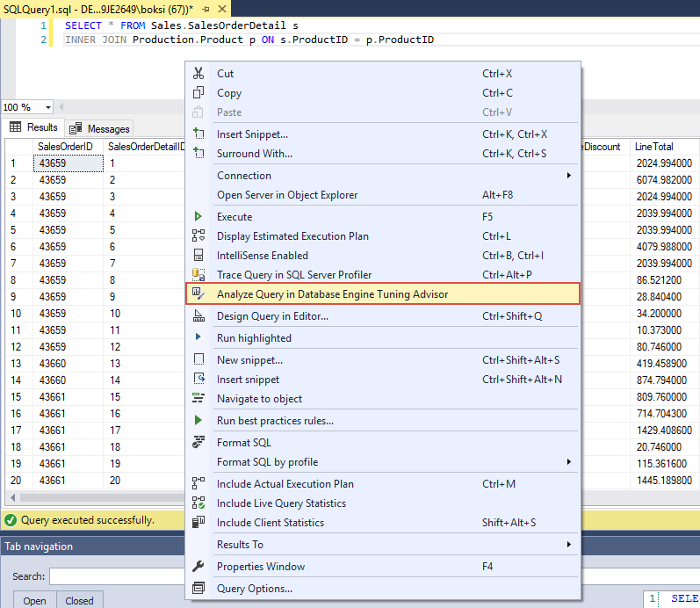Choose Query Options menu item
Viewport: 700px width, 608px height.
[383, 589]
